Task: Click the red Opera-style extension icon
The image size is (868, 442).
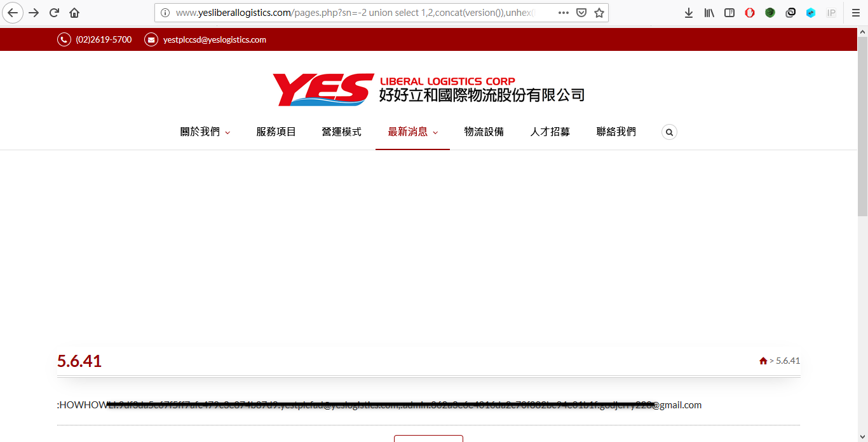Action: tap(750, 13)
